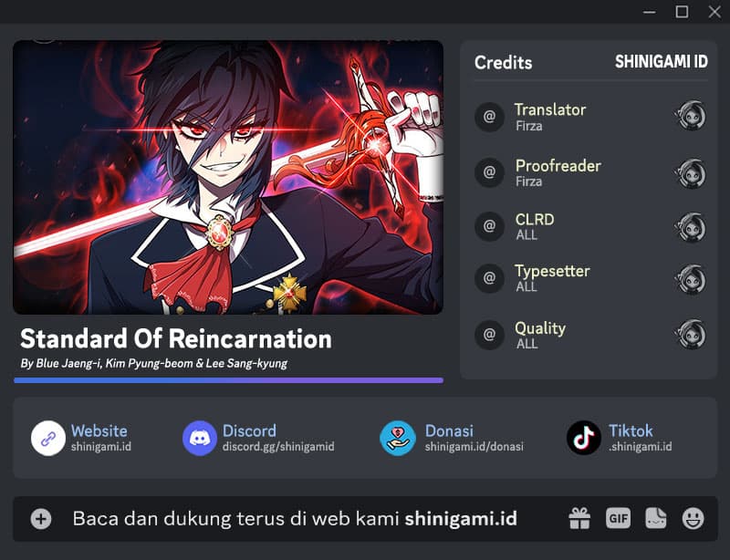
Task: Open the GIF picker
Action: pyautogui.click(x=619, y=518)
